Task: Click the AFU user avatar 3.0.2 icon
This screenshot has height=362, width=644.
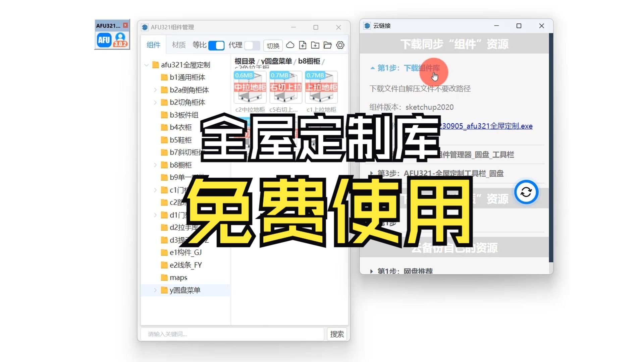Action: [x=120, y=40]
